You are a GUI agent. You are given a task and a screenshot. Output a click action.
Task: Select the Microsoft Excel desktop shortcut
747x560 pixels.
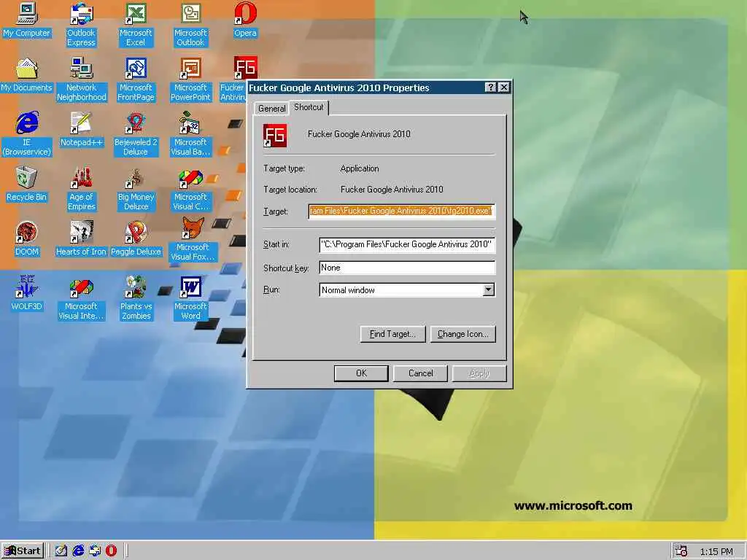tap(136, 25)
